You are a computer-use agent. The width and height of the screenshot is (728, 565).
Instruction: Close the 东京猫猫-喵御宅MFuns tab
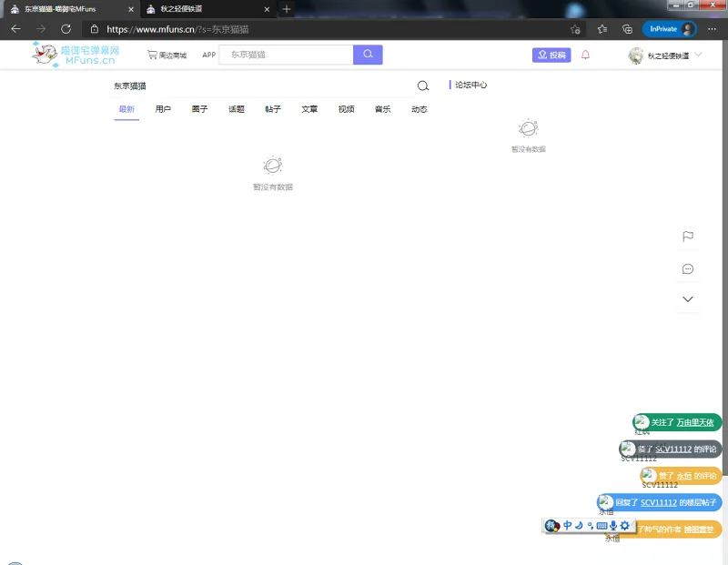[x=131, y=9]
